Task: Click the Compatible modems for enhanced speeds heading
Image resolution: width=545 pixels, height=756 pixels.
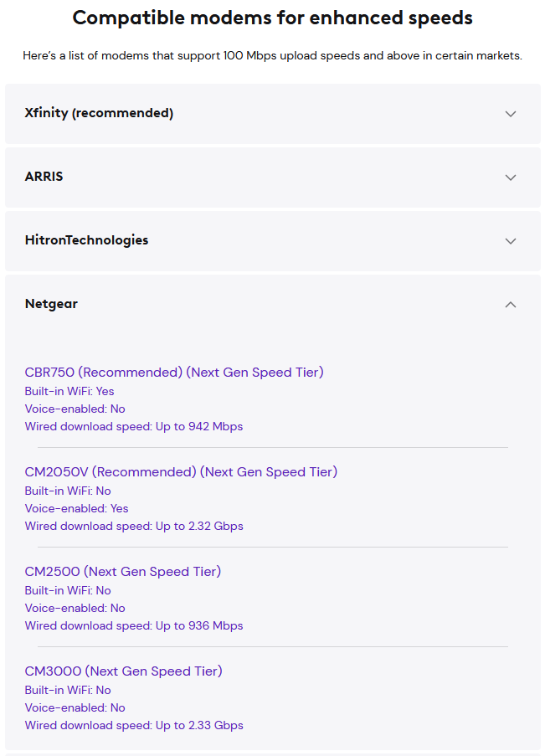Action: point(273,18)
